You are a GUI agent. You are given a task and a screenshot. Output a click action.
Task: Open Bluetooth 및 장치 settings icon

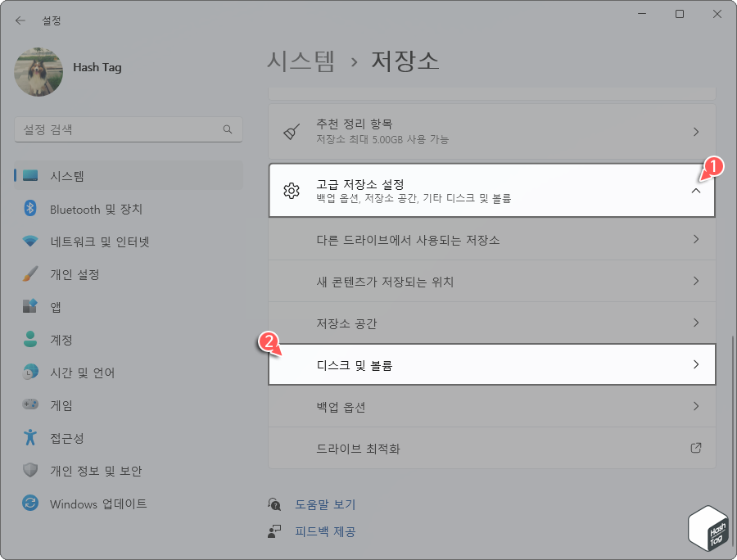point(30,209)
